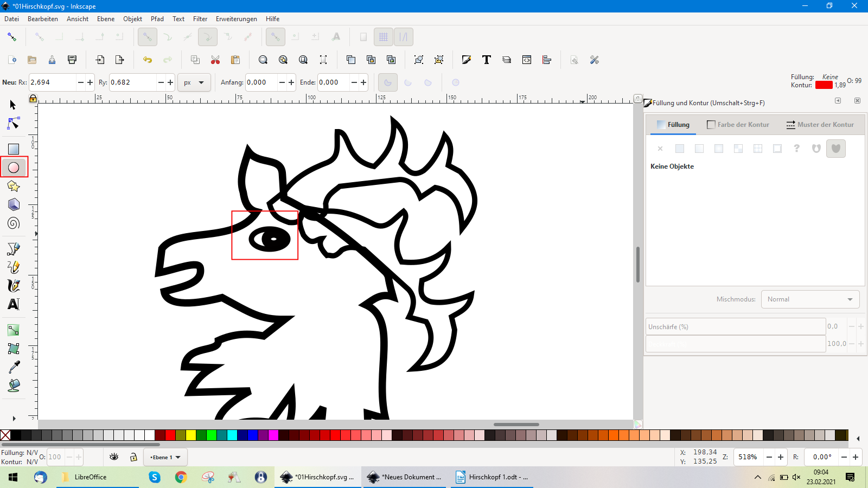The width and height of the screenshot is (868, 488).
Task: Click the Cut scissors icon
Action: (x=215, y=60)
